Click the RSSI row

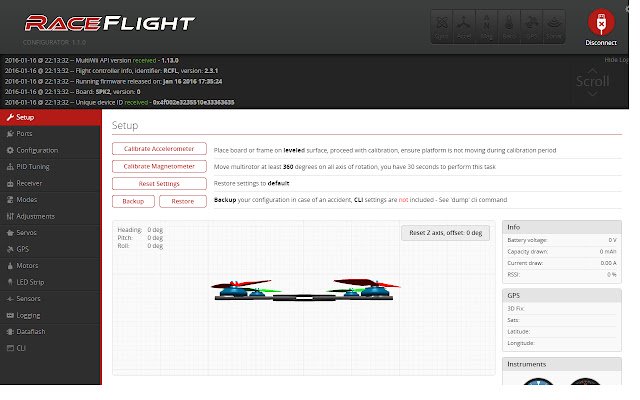click(x=562, y=274)
